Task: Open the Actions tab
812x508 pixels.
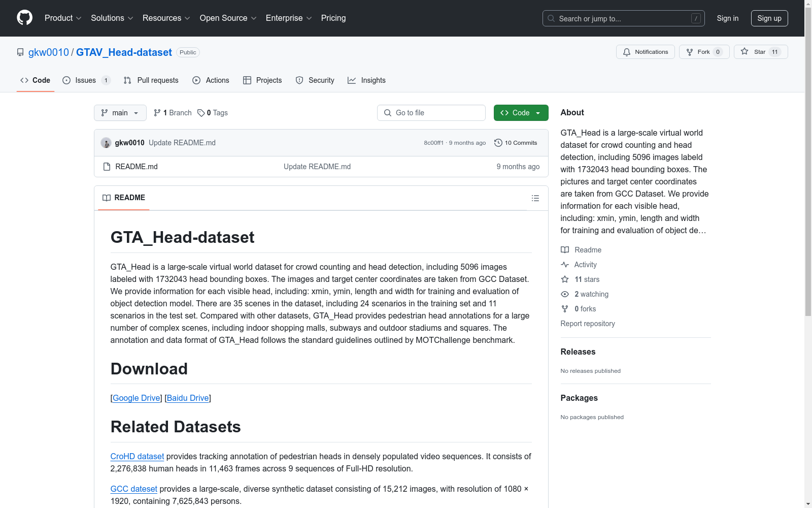Action: 211,80
